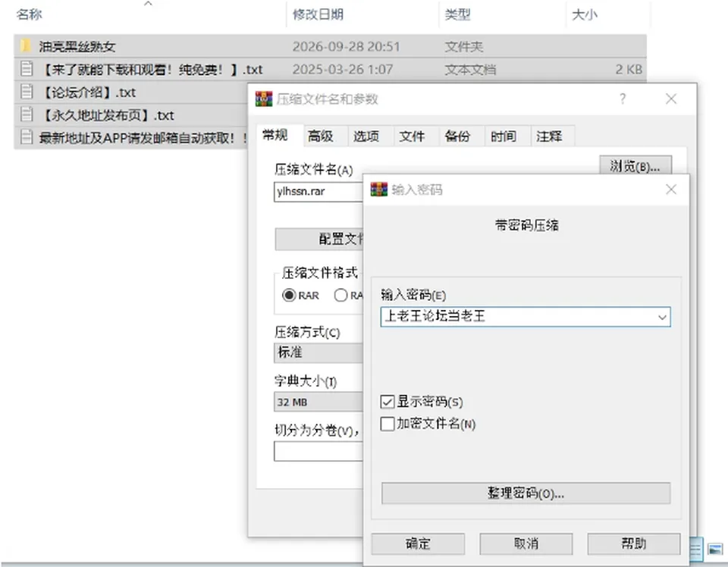Select the RAR format radio button
This screenshot has width=728, height=567.
(289, 295)
